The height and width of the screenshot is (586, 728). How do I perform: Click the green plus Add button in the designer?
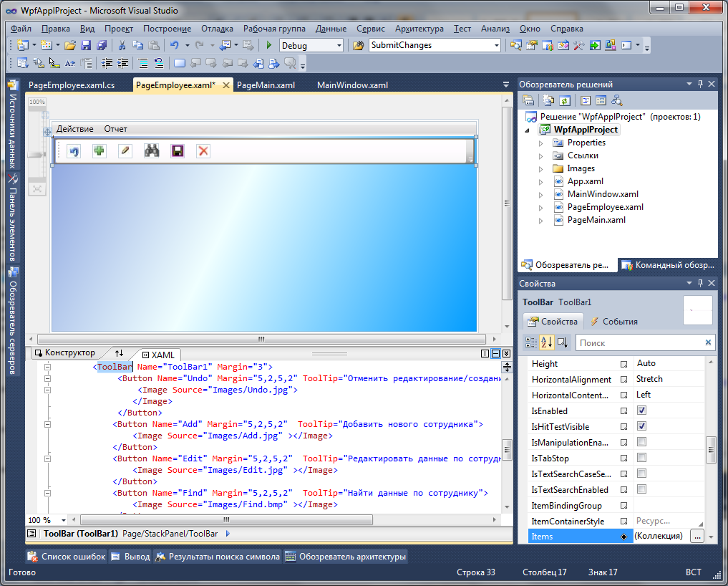tap(99, 151)
